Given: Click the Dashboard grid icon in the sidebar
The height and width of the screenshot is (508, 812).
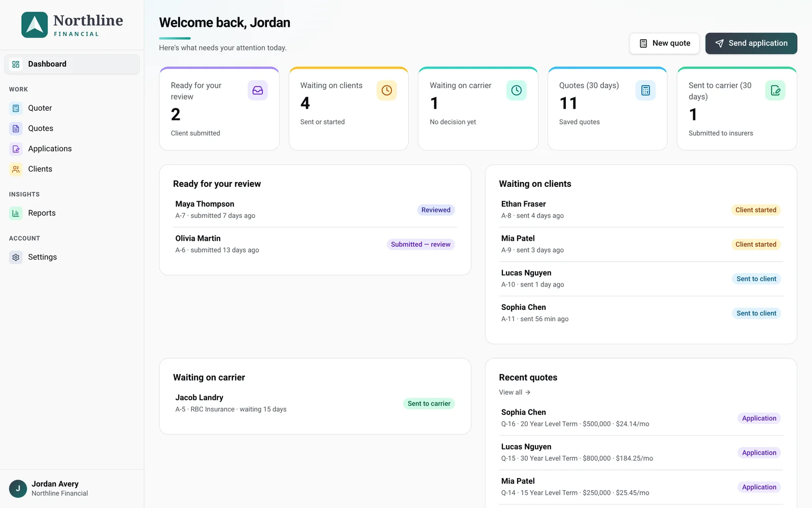Looking at the screenshot, I should coord(16,64).
